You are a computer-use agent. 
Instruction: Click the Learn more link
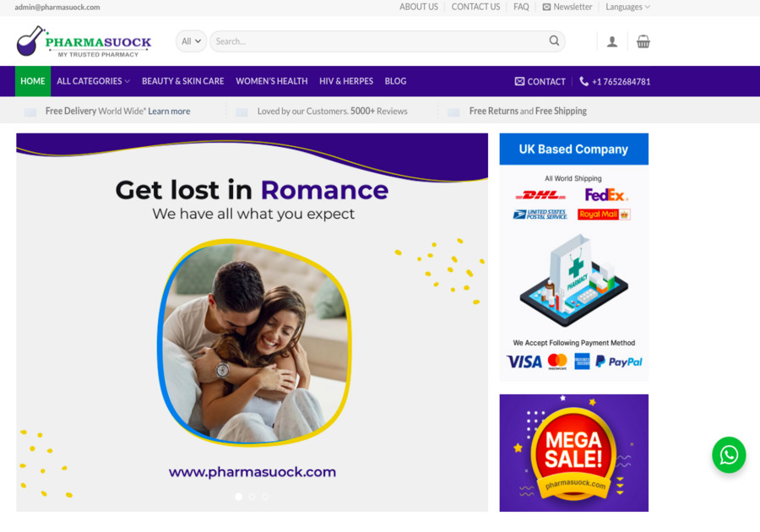pos(169,111)
